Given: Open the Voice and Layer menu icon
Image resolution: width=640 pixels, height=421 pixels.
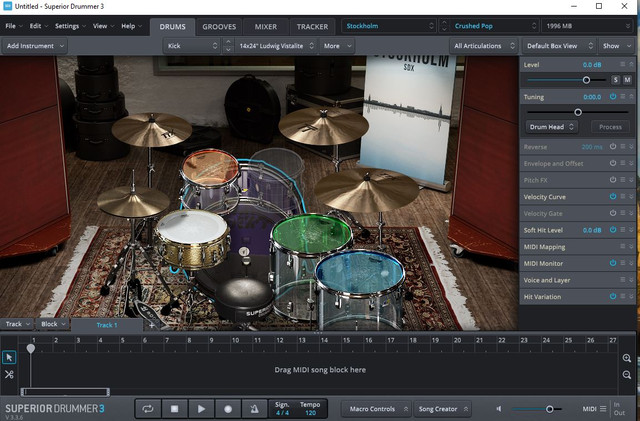Looking at the screenshot, I should point(622,280).
